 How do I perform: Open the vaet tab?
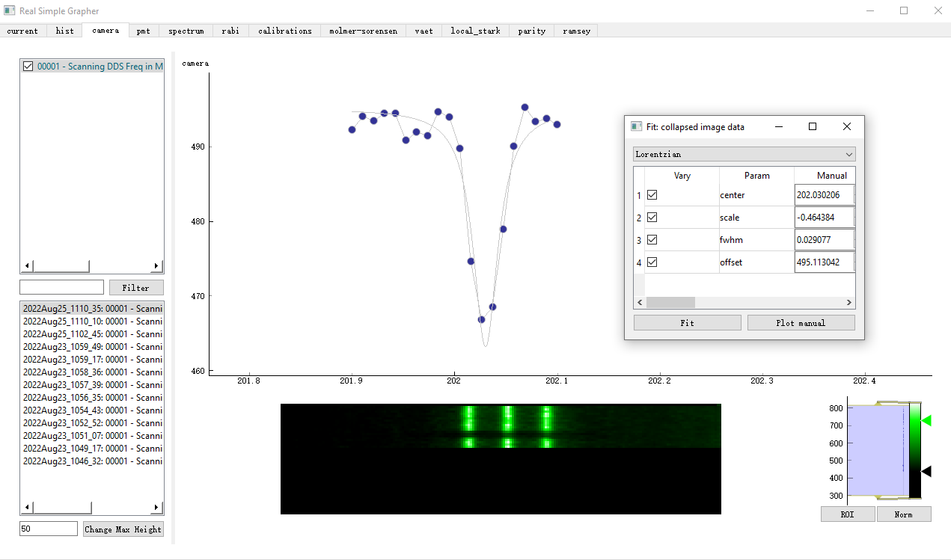(x=423, y=31)
